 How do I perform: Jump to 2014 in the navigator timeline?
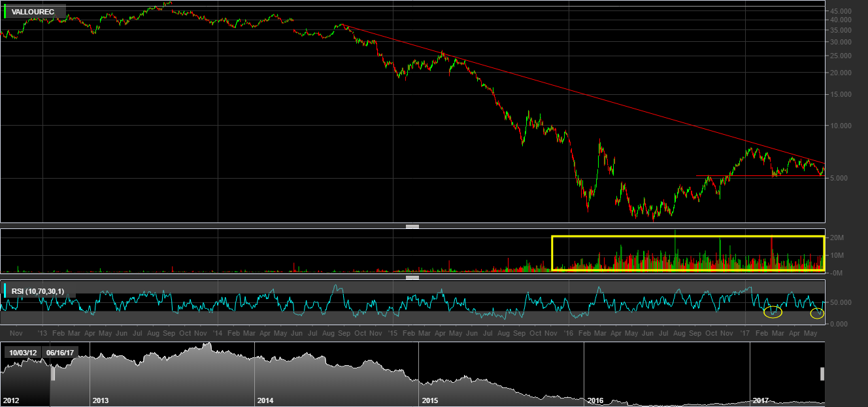click(x=265, y=400)
